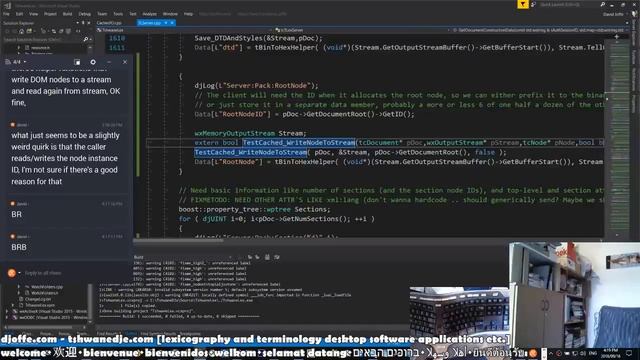Image resolution: width=640 pixels, height=360 pixels.
Task: Click highlighted TestCached_WriteNodeToStream call in code
Action: 251,152
